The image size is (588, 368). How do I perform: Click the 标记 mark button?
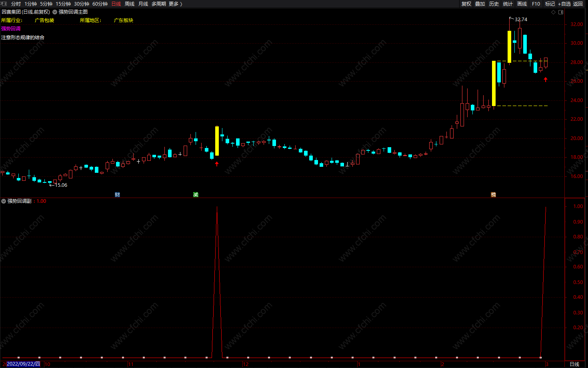550,4
